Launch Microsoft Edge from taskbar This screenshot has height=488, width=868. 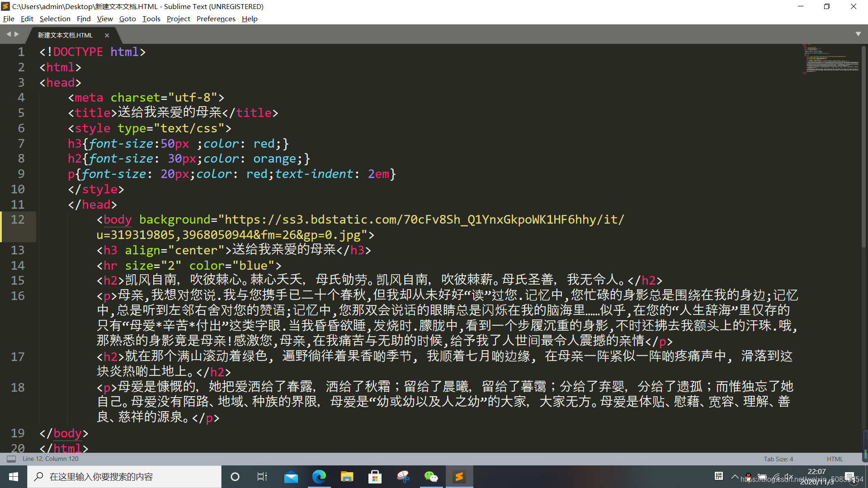coord(319,477)
